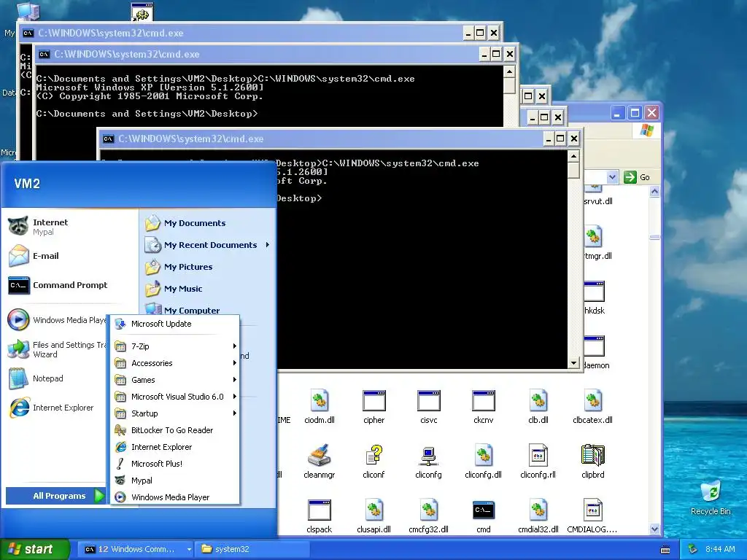Click the Start button
Image resolution: width=747 pixels, height=560 pixels.
coord(34,549)
